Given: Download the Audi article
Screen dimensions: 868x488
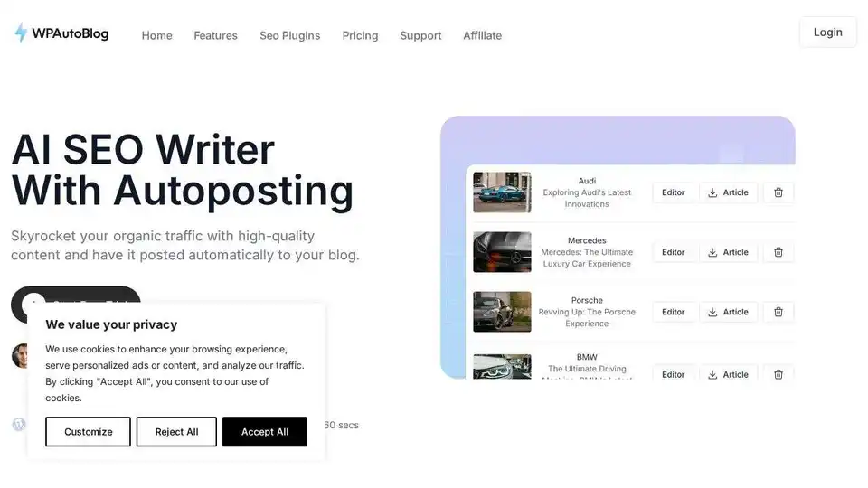Looking at the screenshot, I should tap(728, 192).
